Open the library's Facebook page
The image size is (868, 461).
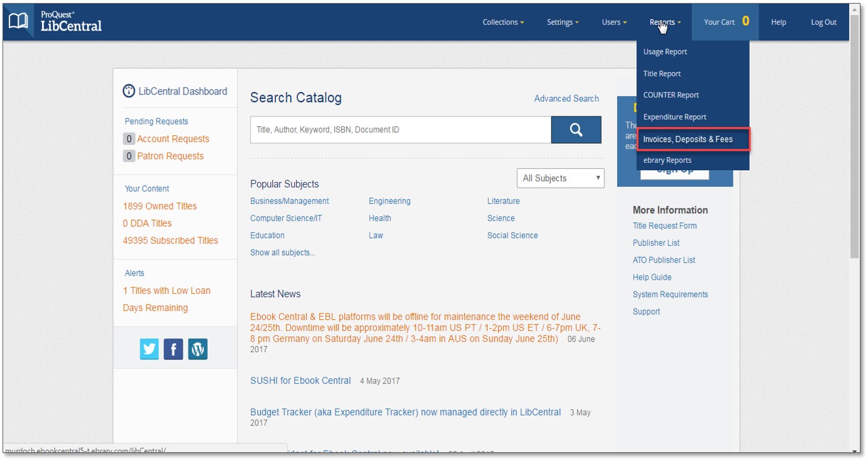(x=173, y=349)
